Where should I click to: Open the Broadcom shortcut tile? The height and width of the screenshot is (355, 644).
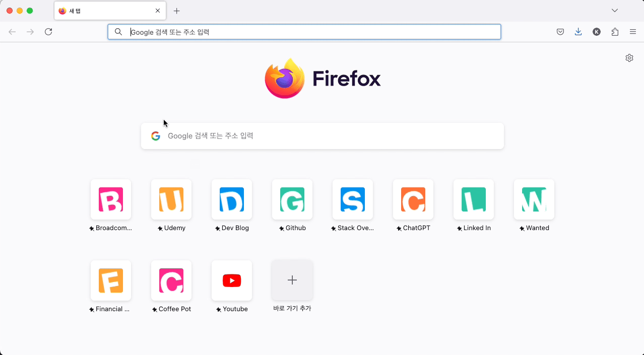pos(111,199)
